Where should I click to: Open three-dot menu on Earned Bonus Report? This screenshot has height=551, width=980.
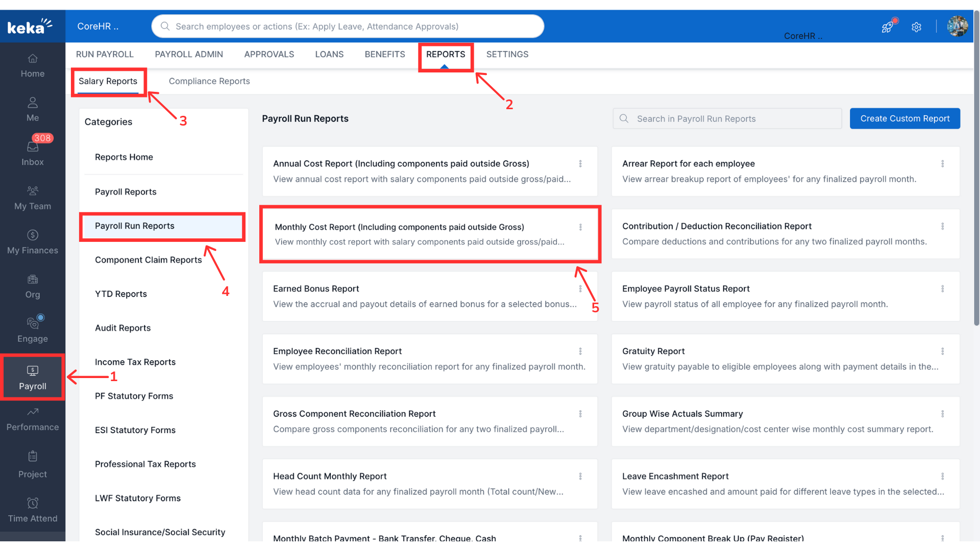pyautogui.click(x=580, y=288)
